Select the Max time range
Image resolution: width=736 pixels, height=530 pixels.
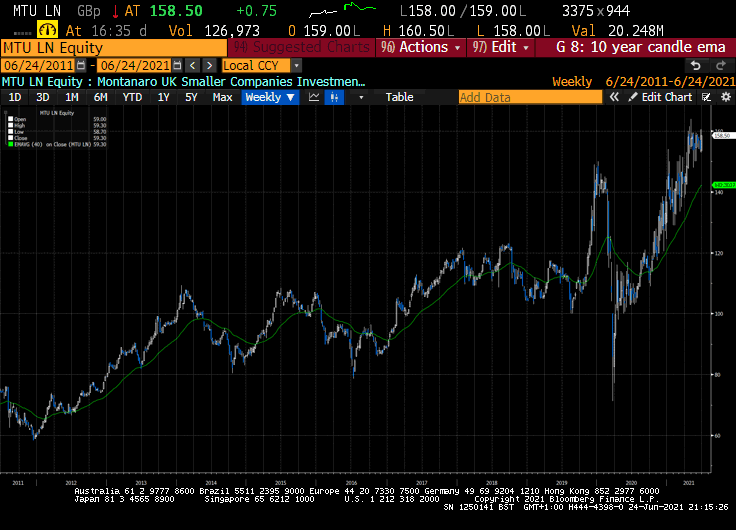tap(222, 97)
